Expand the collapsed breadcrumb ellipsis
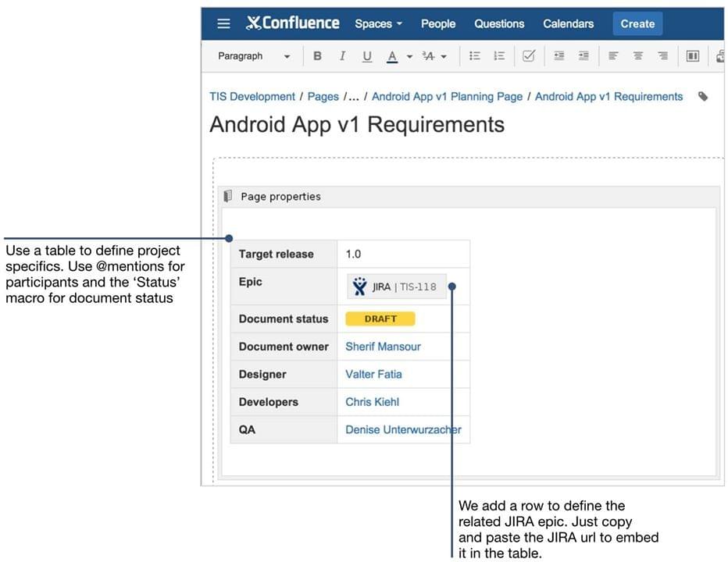 point(353,97)
